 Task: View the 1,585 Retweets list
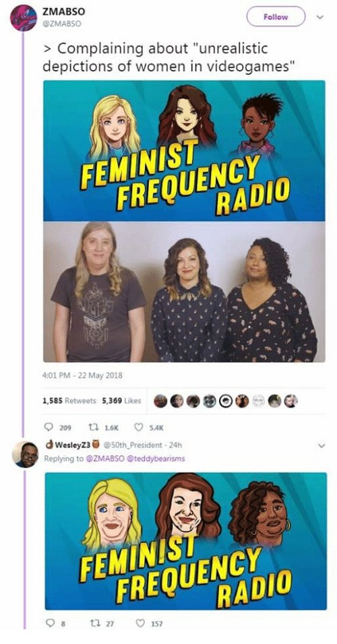(69, 400)
